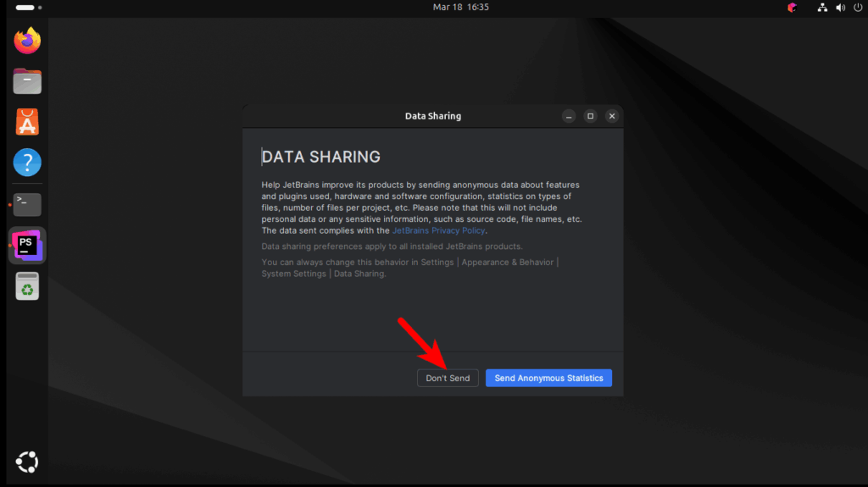Minimize the Data Sharing dialog
The image size is (868, 487).
point(569,116)
